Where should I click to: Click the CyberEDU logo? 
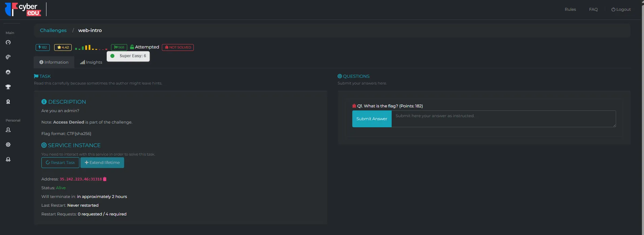click(x=23, y=9)
